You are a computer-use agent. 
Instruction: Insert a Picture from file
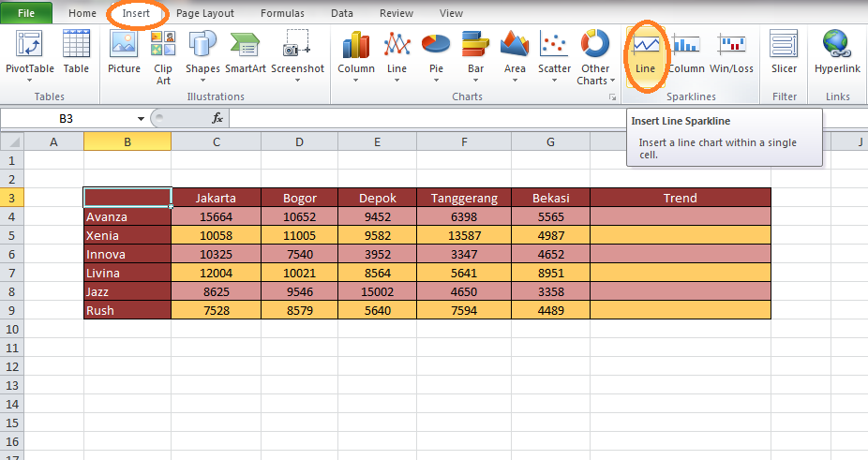(124, 52)
